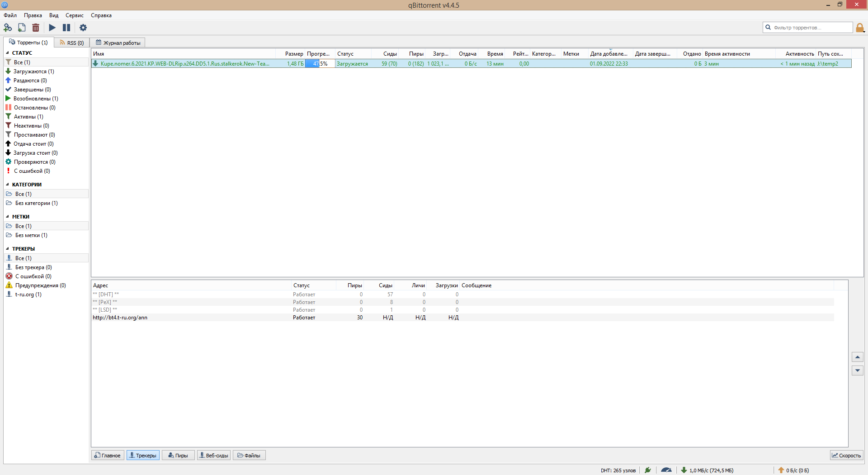Click the add torrent file icon
Screen dimensions: 868x475
[22, 28]
